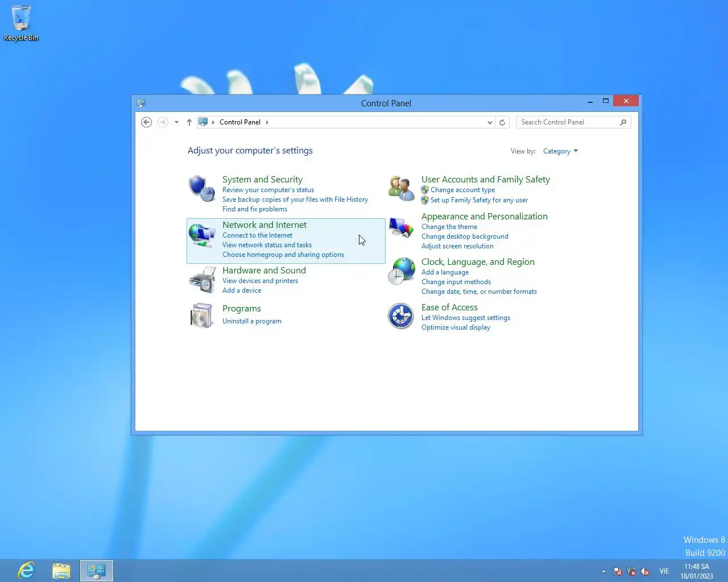
Task: Go back using the Back arrow button
Action: (146, 122)
